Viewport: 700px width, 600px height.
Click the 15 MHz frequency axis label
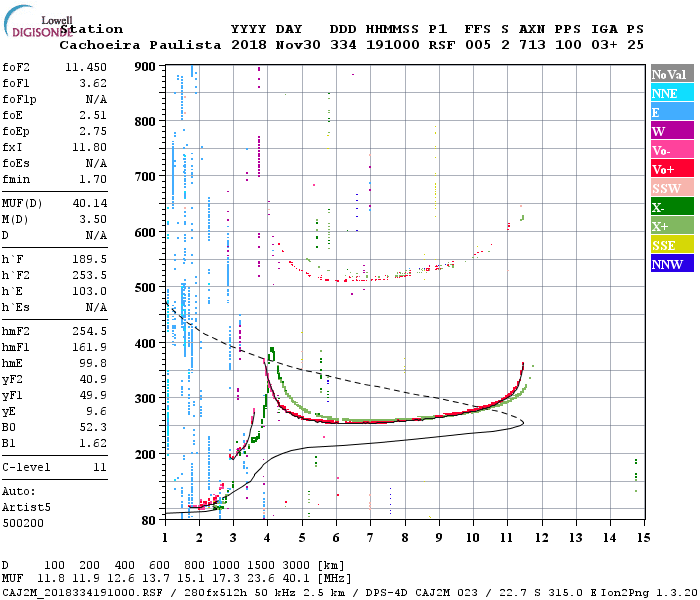click(643, 538)
